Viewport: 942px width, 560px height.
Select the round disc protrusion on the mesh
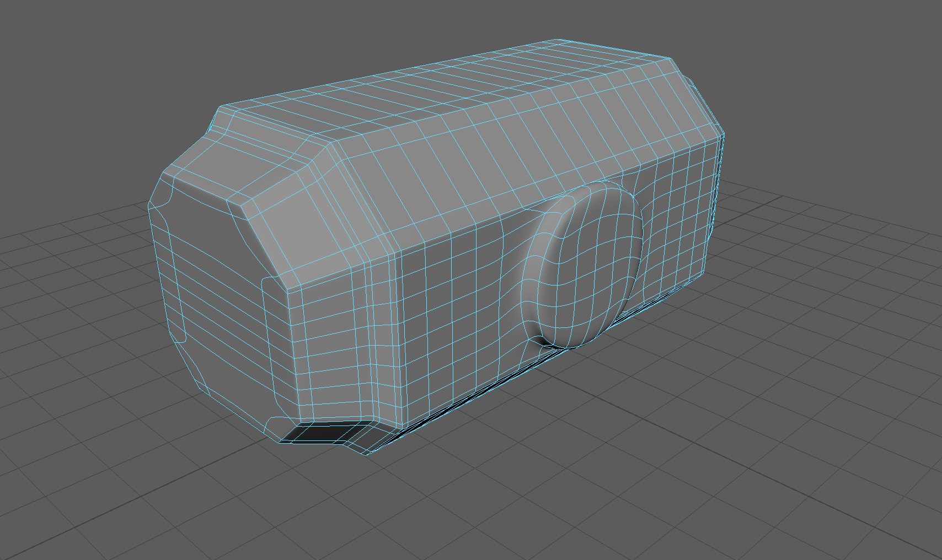click(x=582, y=265)
